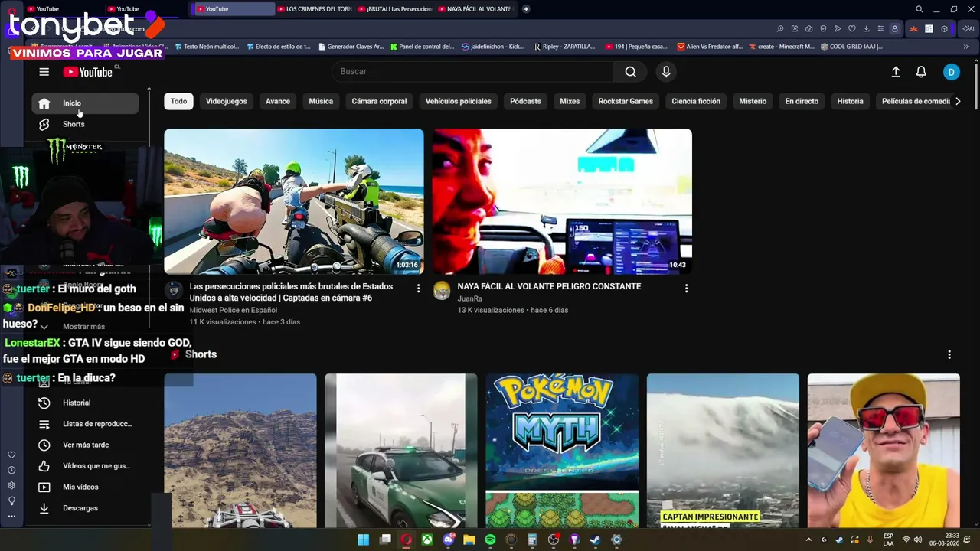
Task: Open the Pokemon Myth short
Action: point(562,451)
